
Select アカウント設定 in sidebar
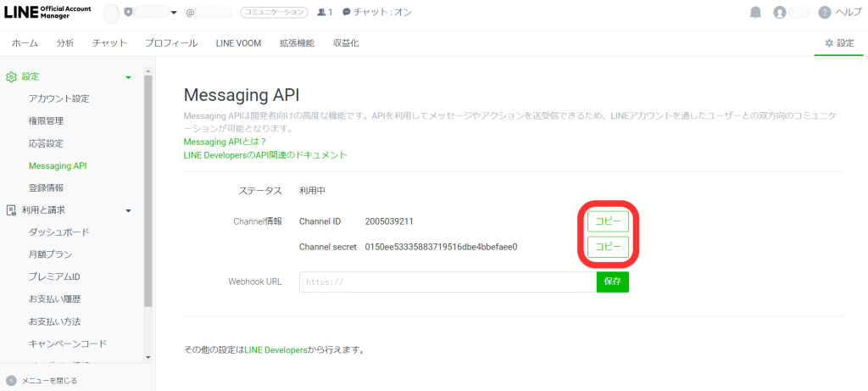point(58,99)
